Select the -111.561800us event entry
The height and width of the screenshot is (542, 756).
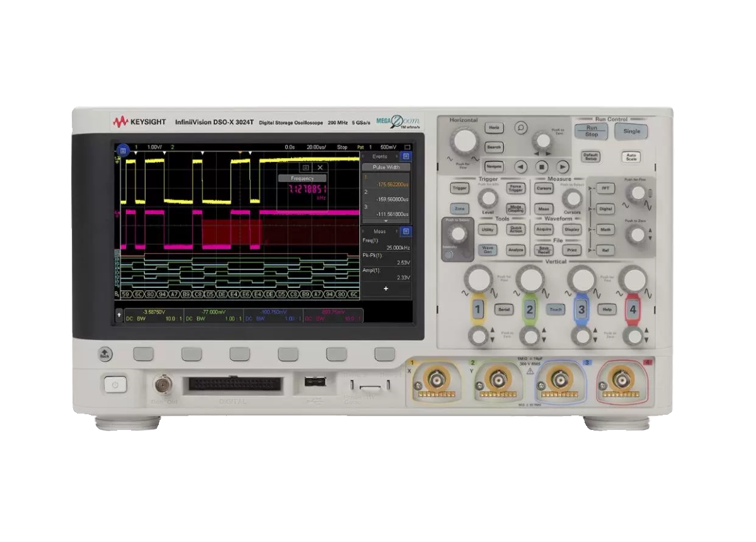point(386,212)
